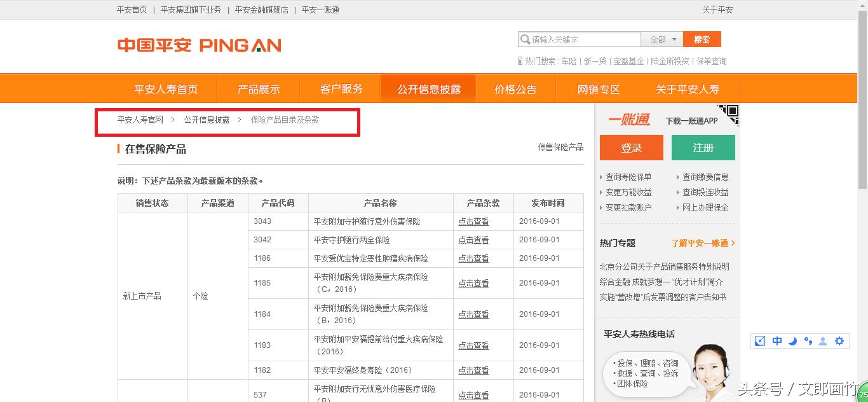
Task: Switch to 停售保险产品 listing
Action: (560, 146)
